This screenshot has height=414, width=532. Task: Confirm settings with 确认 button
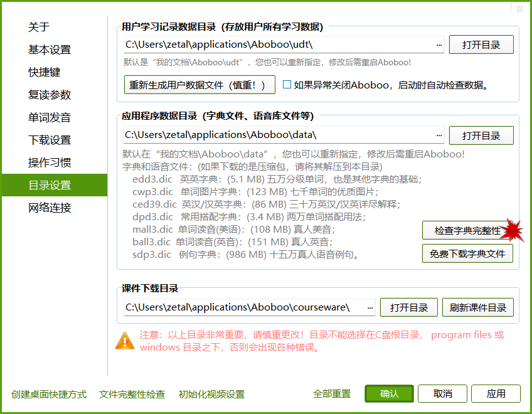pyautogui.click(x=389, y=394)
